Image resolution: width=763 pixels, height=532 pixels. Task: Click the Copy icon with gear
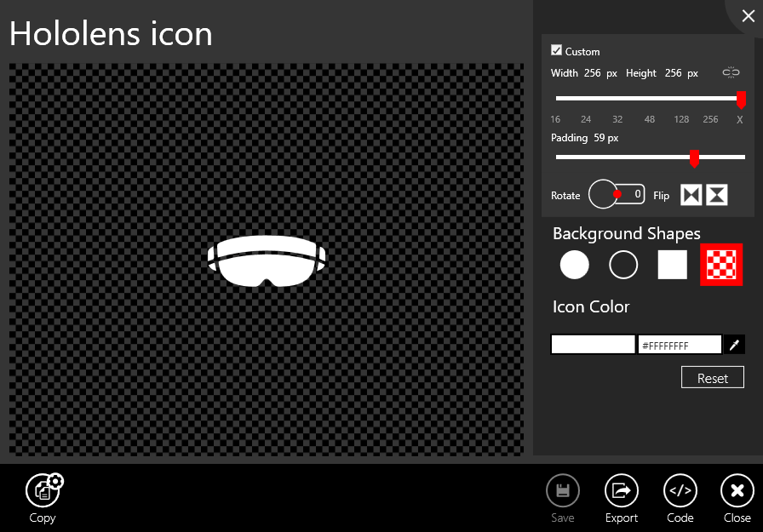[x=43, y=490]
